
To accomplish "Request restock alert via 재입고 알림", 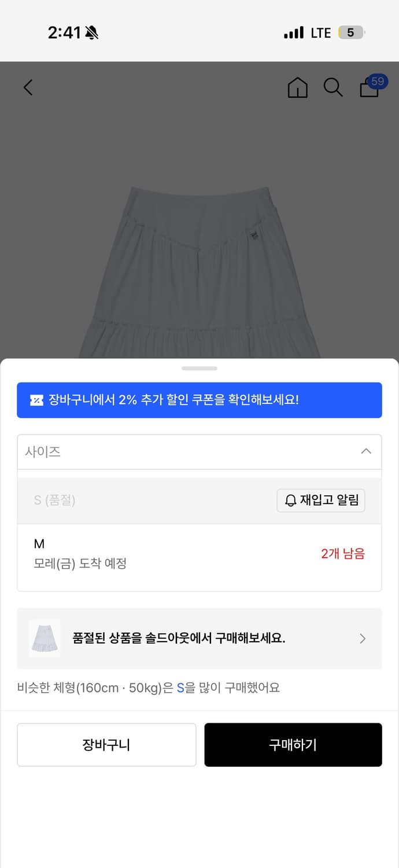I will click(321, 500).
